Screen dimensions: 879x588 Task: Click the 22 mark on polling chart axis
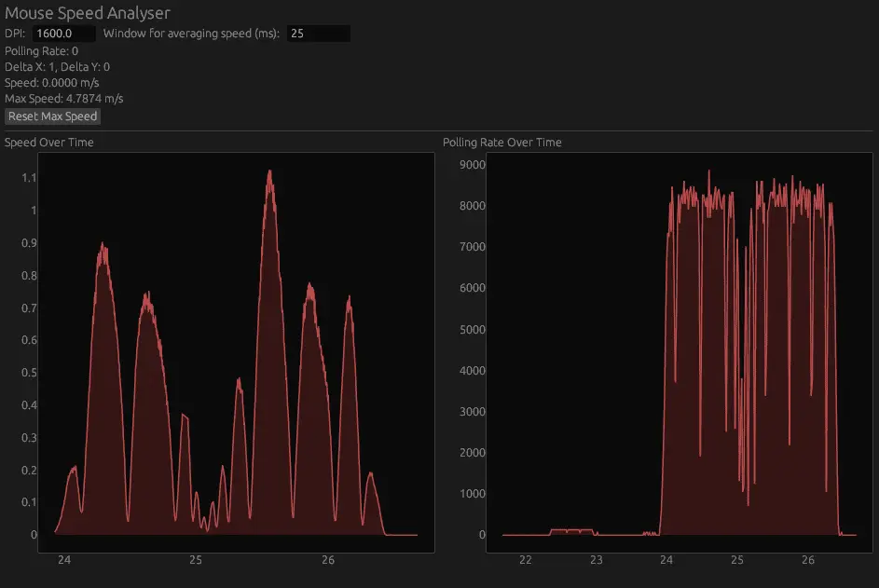[x=525, y=560]
